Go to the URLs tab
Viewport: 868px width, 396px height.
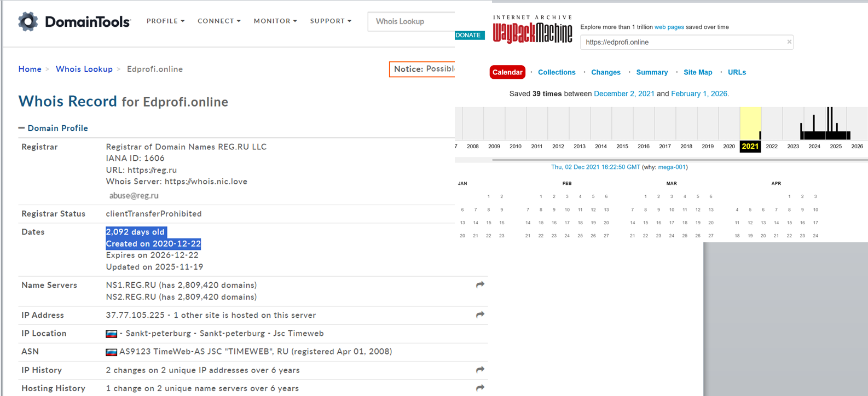tap(737, 72)
